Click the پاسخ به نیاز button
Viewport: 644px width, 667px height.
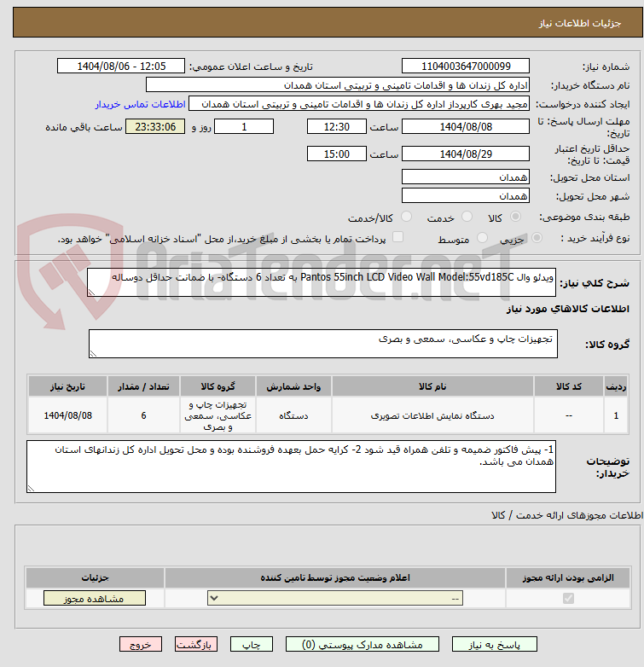(494, 645)
